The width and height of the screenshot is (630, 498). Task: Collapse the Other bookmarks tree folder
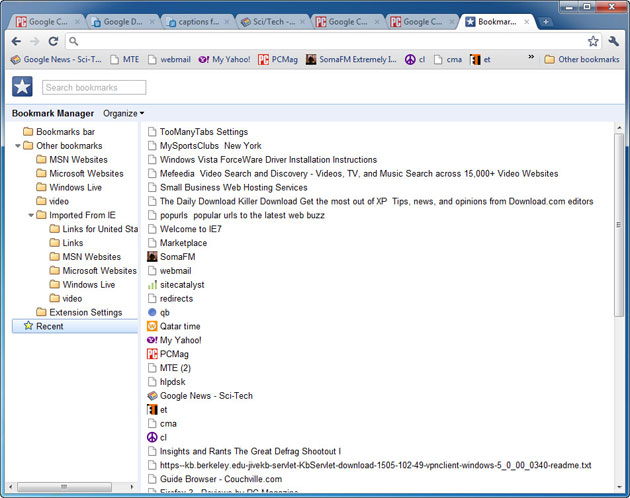point(18,146)
